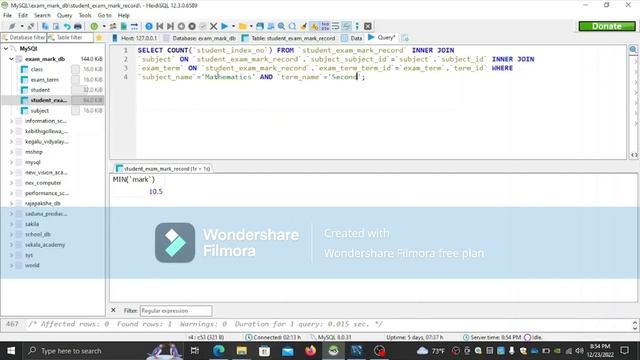Click the Regular expression filter field
The height and width of the screenshot is (360, 640).
tap(176, 311)
